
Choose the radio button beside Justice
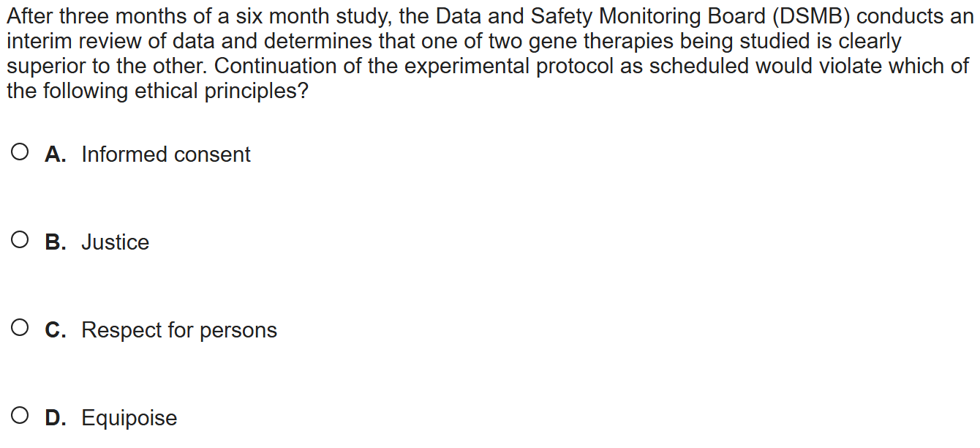20,241
